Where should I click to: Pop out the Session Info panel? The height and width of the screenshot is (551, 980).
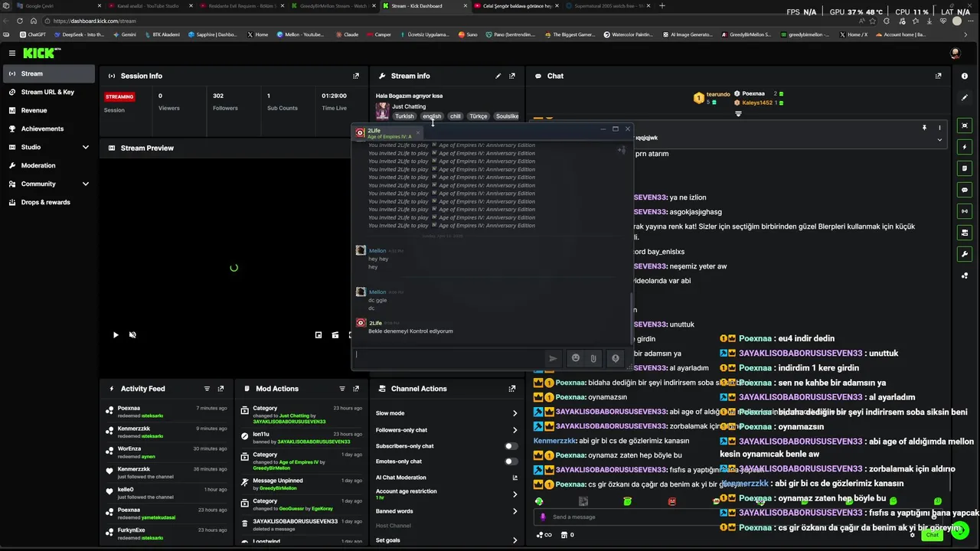tap(356, 76)
